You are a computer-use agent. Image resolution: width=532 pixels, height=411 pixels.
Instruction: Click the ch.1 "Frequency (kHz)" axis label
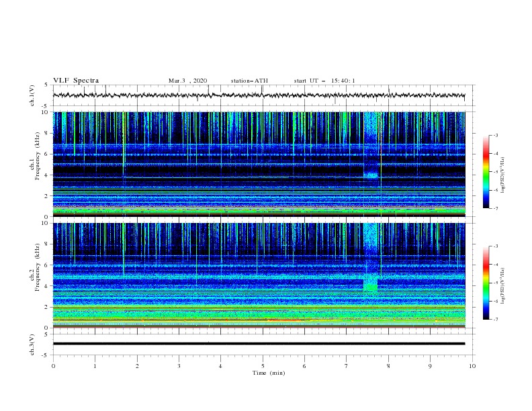point(38,156)
